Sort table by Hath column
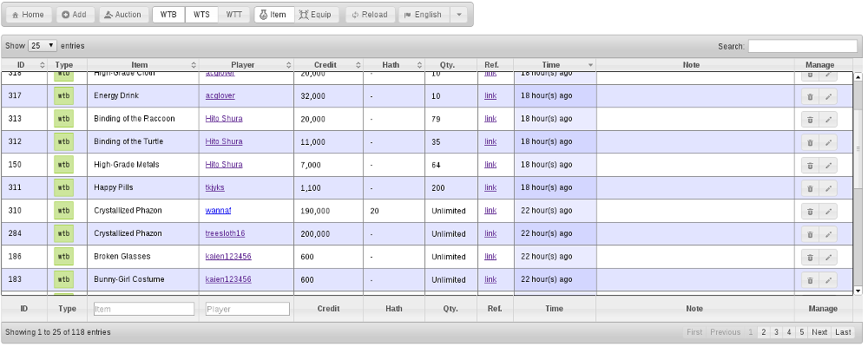 [394, 65]
